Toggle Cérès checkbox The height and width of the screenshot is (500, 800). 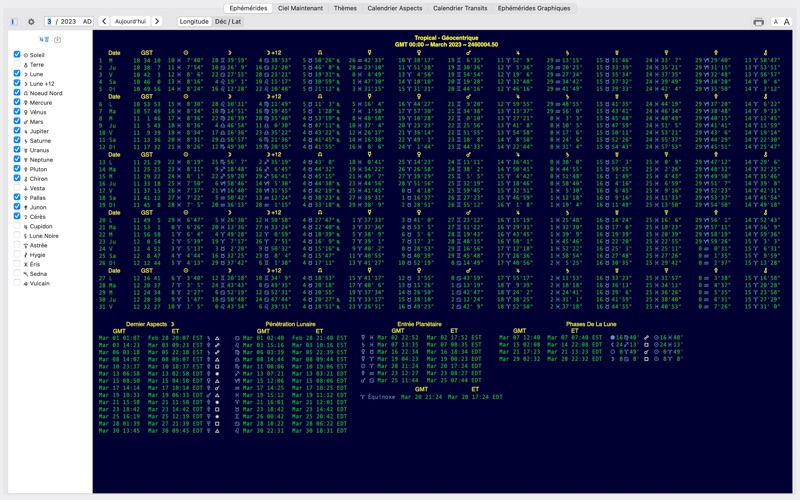[17, 216]
